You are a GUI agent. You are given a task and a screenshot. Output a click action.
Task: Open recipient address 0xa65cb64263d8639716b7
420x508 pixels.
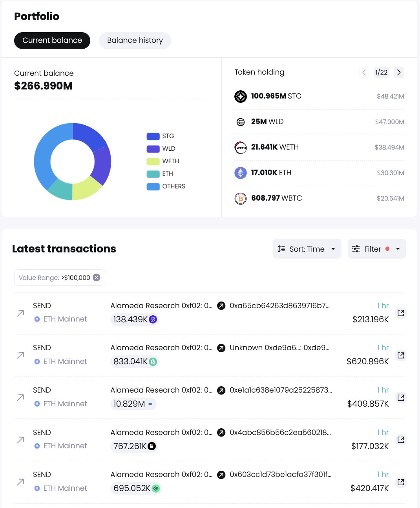[x=279, y=305]
